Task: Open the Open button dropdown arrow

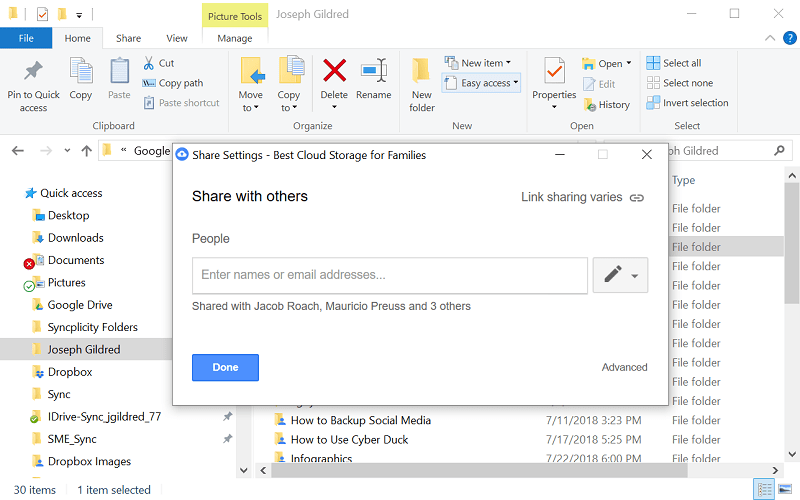Action: pyautogui.click(x=629, y=63)
